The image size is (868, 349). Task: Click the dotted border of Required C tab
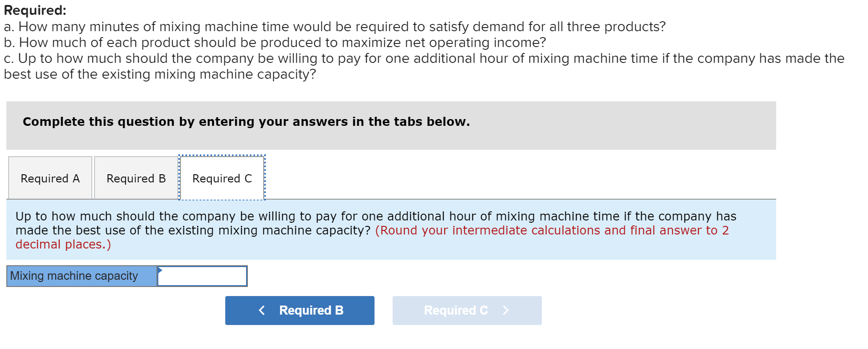coord(221,155)
